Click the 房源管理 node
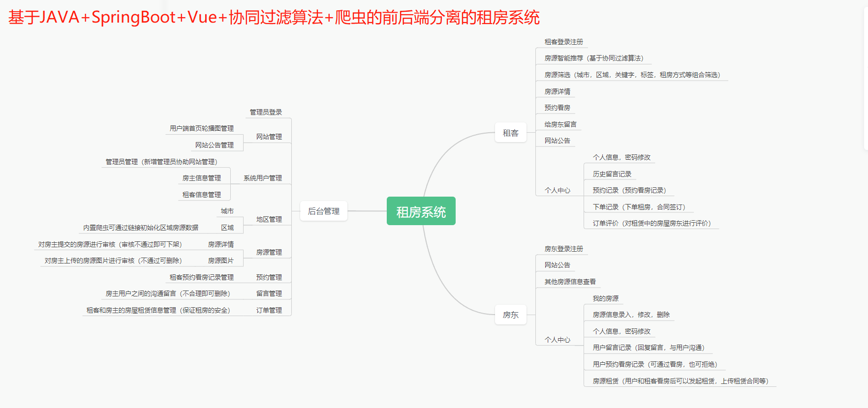The height and width of the screenshot is (408, 868). (269, 253)
